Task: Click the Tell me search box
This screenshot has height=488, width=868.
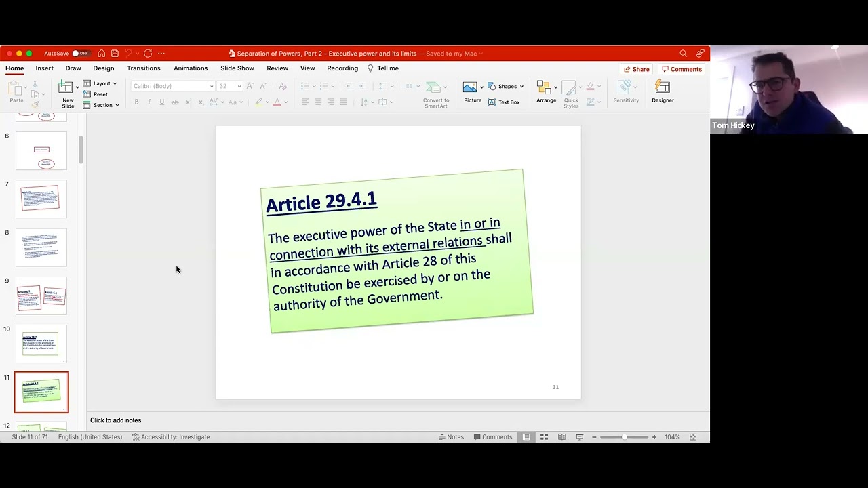Action: (383, 68)
